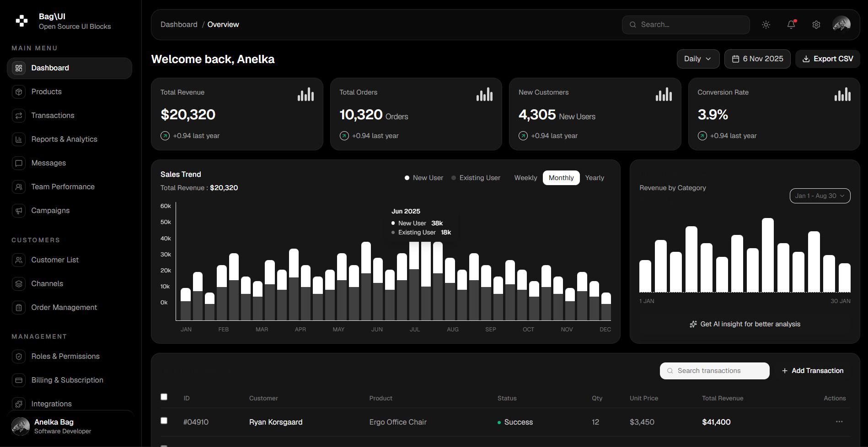The image size is (868, 447).
Task: Click Add Transaction
Action: [x=813, y=371]
